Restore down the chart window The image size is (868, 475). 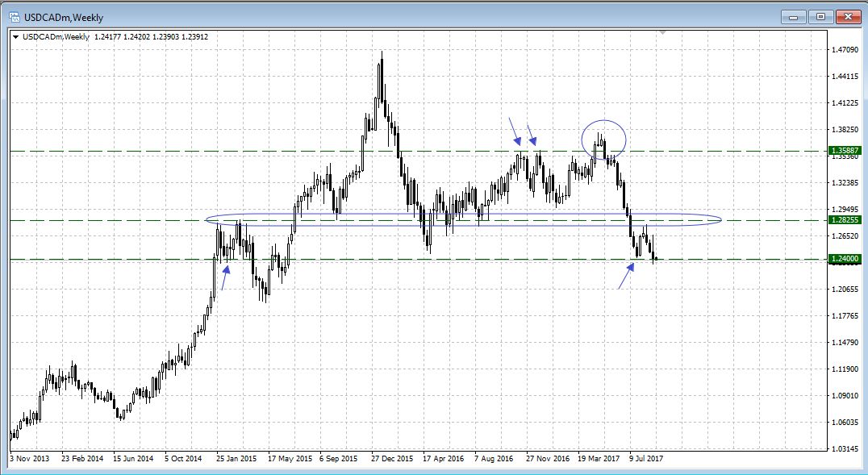coord(821,16)
